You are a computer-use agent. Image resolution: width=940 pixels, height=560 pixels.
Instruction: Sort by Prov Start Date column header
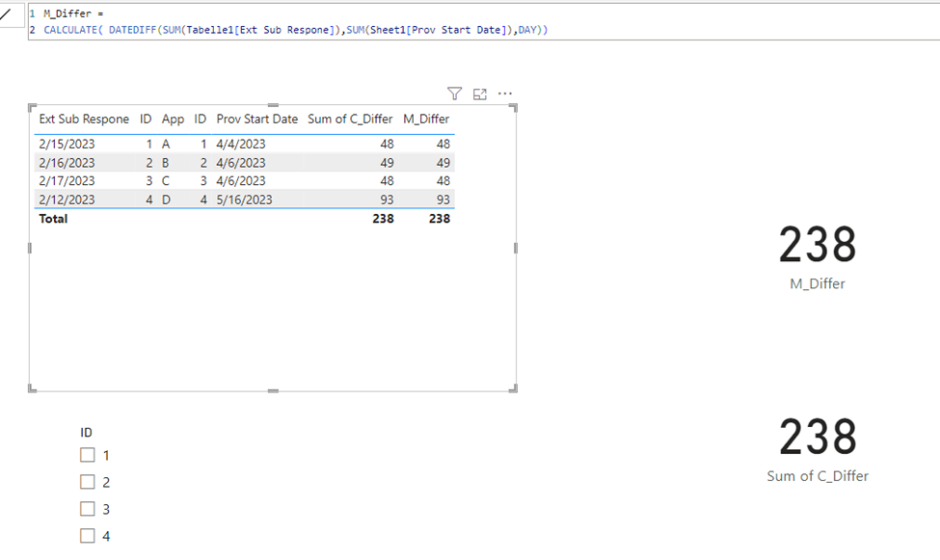point(257,119)
